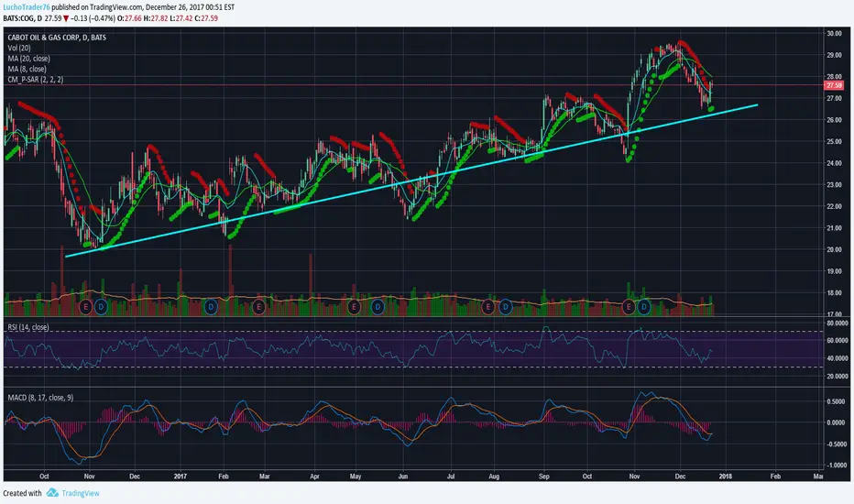Image resolution: width=854 pixels, height=504 pixels.
Task: Click the 'Jun' time axis label
Action: tap(403, 477)
